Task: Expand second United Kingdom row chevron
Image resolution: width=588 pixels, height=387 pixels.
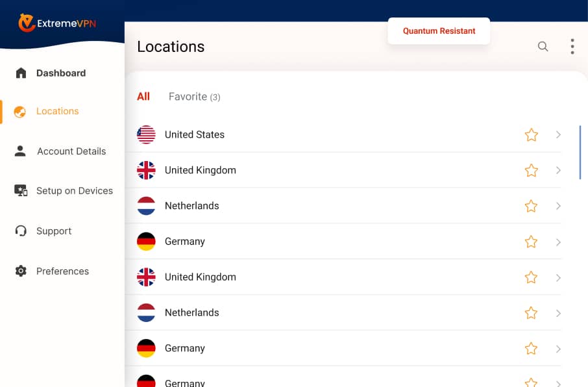Action: (558, 278)
